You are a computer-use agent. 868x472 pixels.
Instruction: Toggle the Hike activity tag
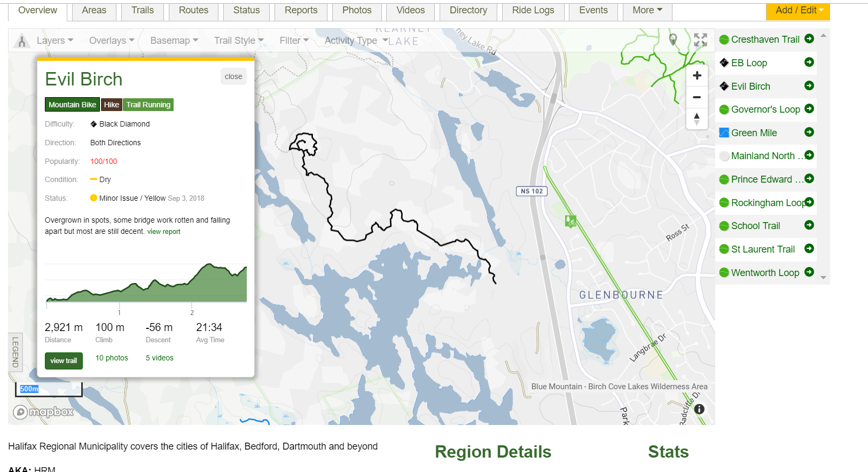point(111,105)
